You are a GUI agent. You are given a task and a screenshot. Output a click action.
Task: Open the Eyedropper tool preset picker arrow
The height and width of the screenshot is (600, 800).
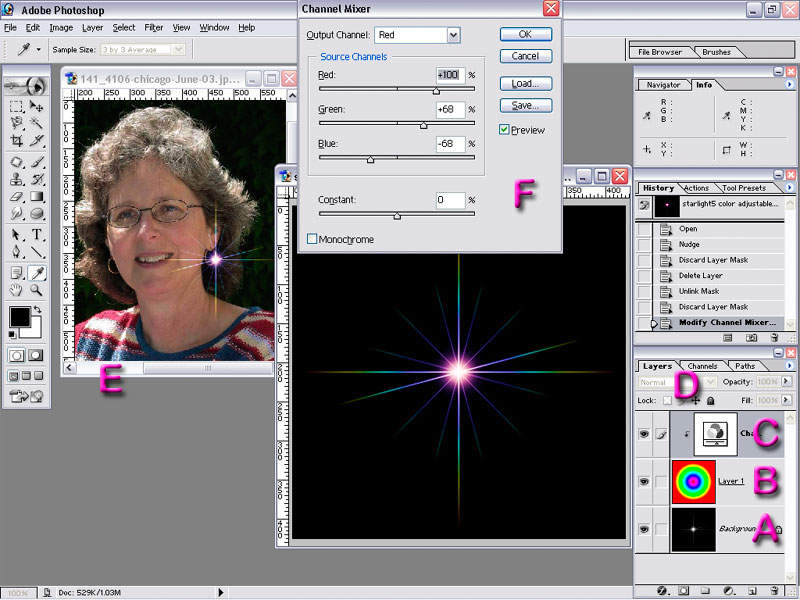(x=38, y=49)
